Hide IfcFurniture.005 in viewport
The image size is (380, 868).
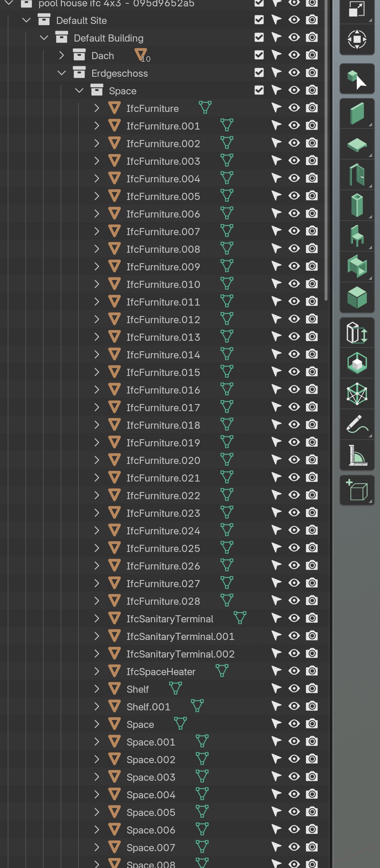pyautogui.click(x=294, y=196)
